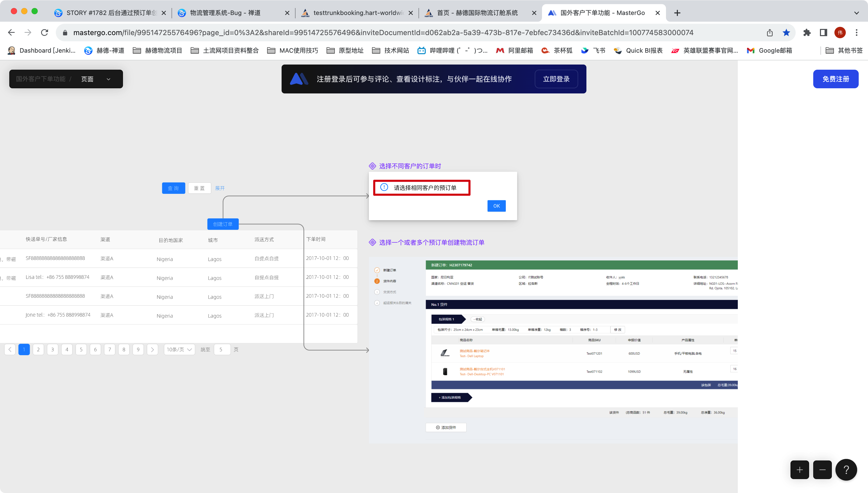Reload the current page
The height and width of the screenshot is (493, 868).
[x=44, y=32]
